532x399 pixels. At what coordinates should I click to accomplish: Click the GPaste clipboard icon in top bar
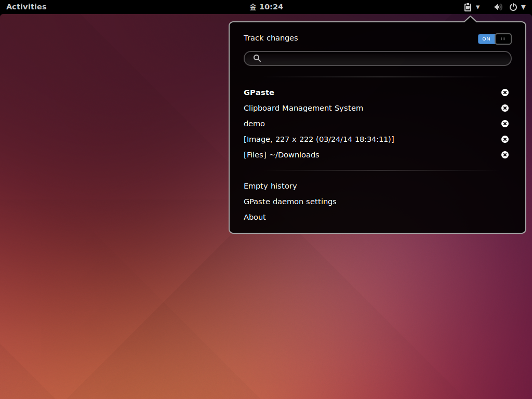coord(468,7)
